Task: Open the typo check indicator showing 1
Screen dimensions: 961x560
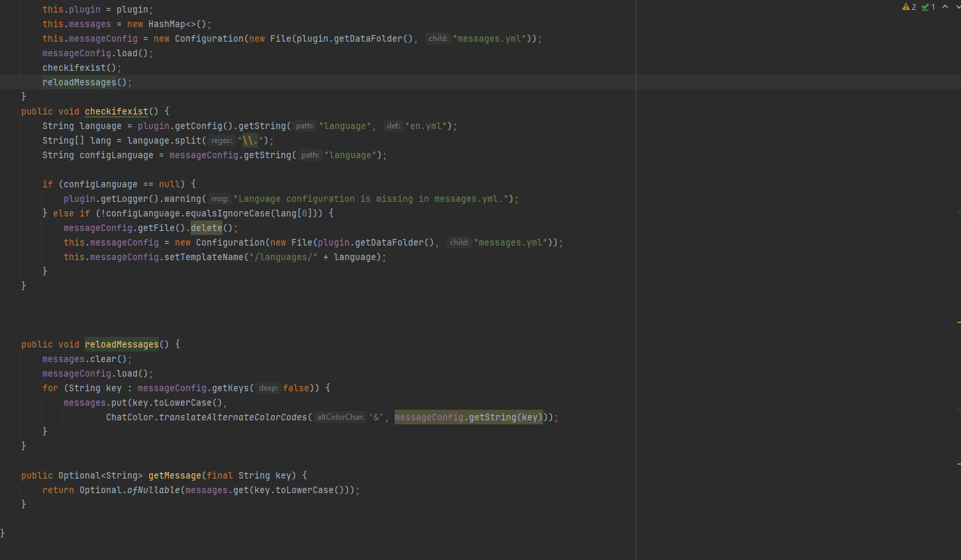Action: point(929,7)
